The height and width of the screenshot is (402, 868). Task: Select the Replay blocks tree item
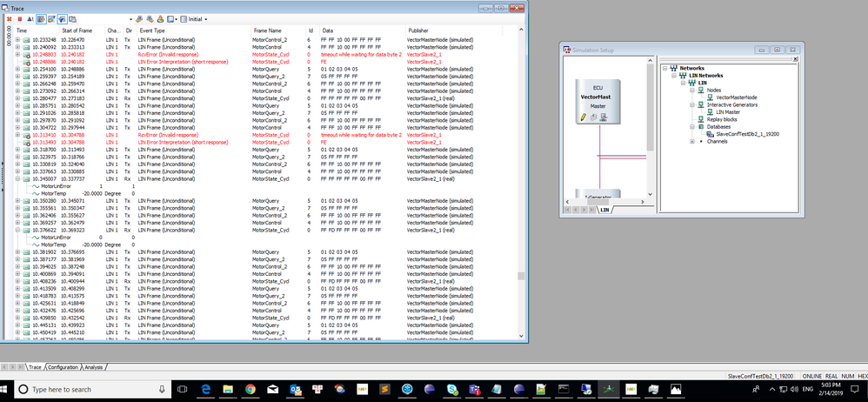click(722, 119)
